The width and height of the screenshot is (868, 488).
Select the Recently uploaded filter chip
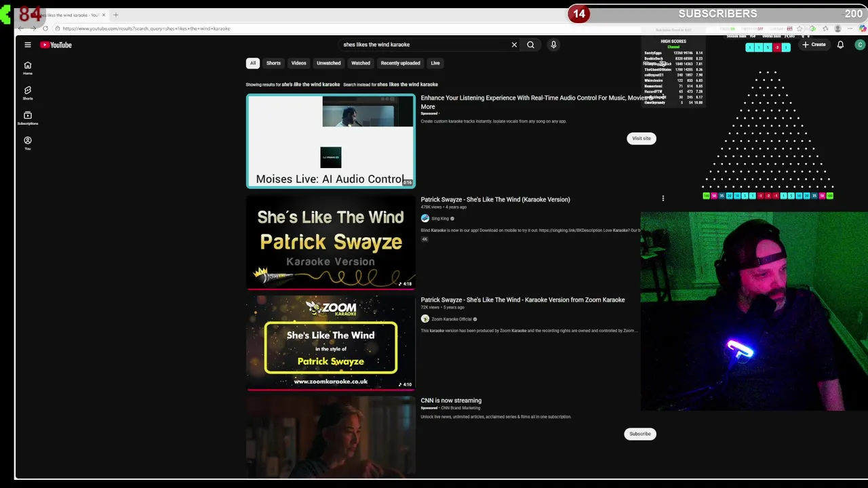[400, 63]
